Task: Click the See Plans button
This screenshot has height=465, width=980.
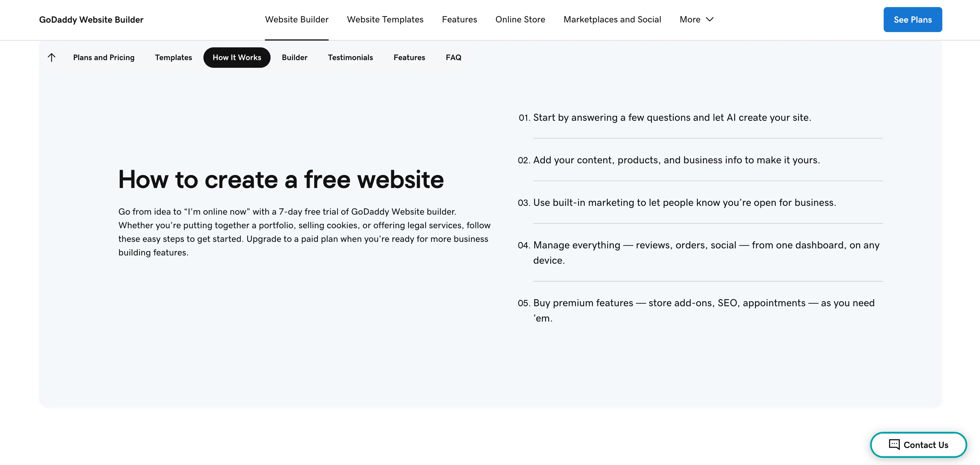Action: coord(912,20)
